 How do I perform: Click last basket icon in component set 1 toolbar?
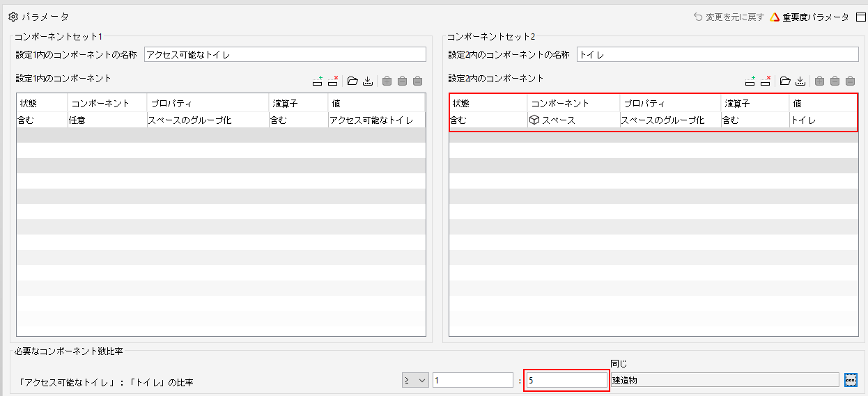(417, 81)
